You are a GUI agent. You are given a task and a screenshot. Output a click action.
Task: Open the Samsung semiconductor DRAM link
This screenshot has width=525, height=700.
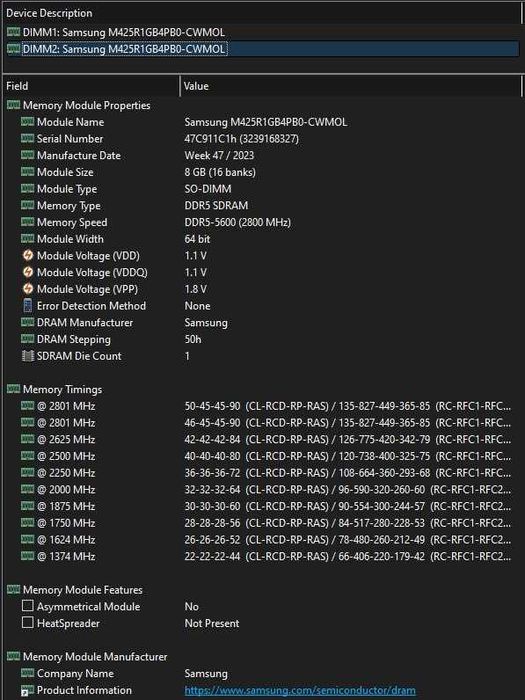300,690
